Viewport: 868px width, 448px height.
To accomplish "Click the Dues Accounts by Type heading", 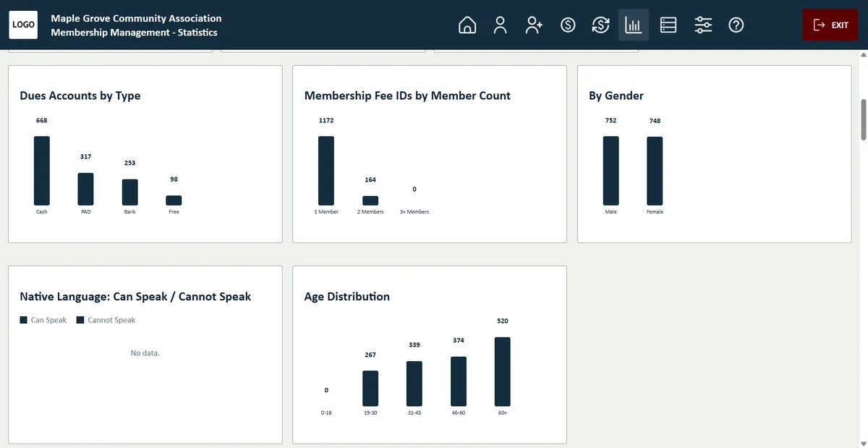I will click(x=80, y=96).
